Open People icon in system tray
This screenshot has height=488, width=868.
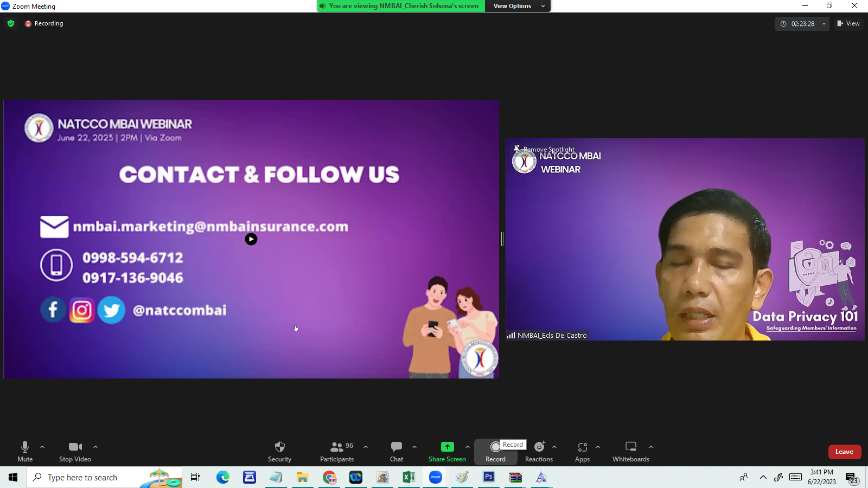(x=744, y=477)
